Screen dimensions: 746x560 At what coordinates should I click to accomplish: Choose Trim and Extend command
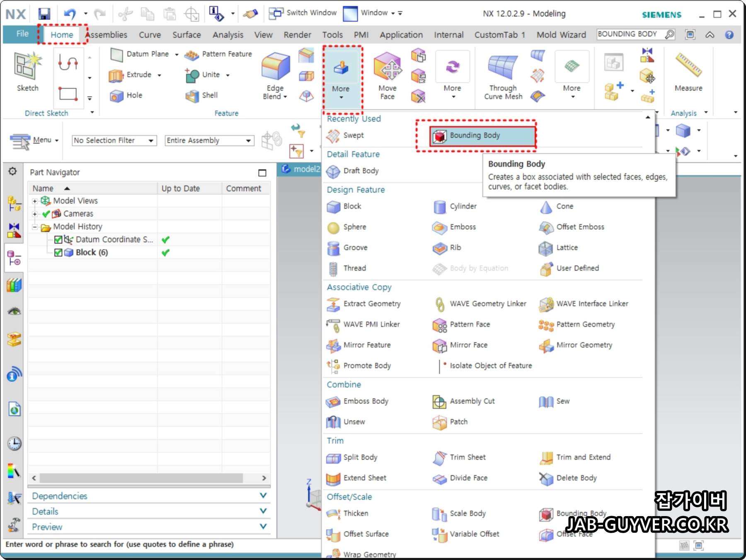tap(575, 457)
